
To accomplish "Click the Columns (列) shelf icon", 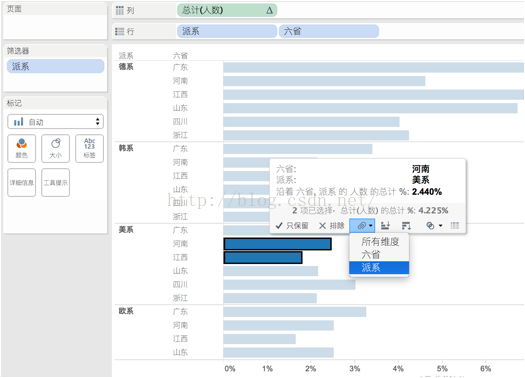I will tap(120, 11).
